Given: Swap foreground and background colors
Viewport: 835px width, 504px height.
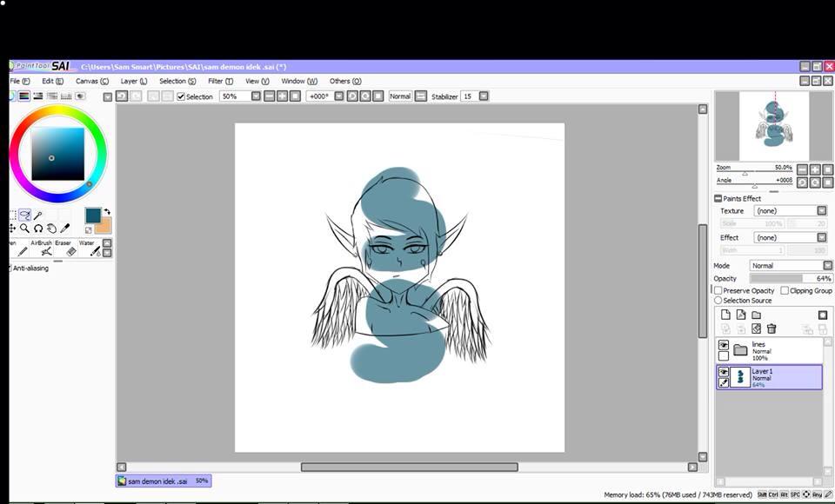Looking at the screenshot, I should [x=107, y=211].
